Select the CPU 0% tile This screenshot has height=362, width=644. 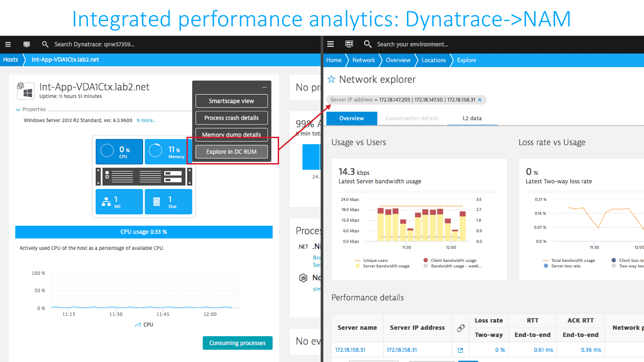[119, 152]
